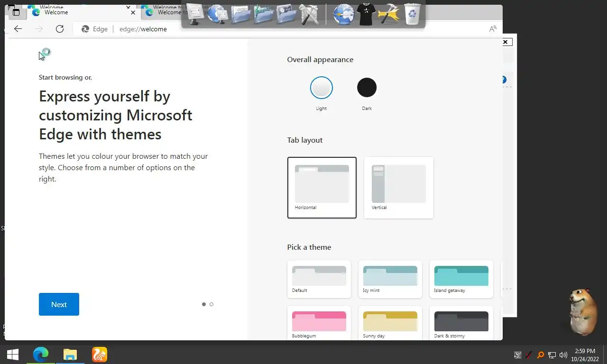The image size is (607, 364).
Task: Open the computer monitor dock icon
Action: tap(195, 14)
